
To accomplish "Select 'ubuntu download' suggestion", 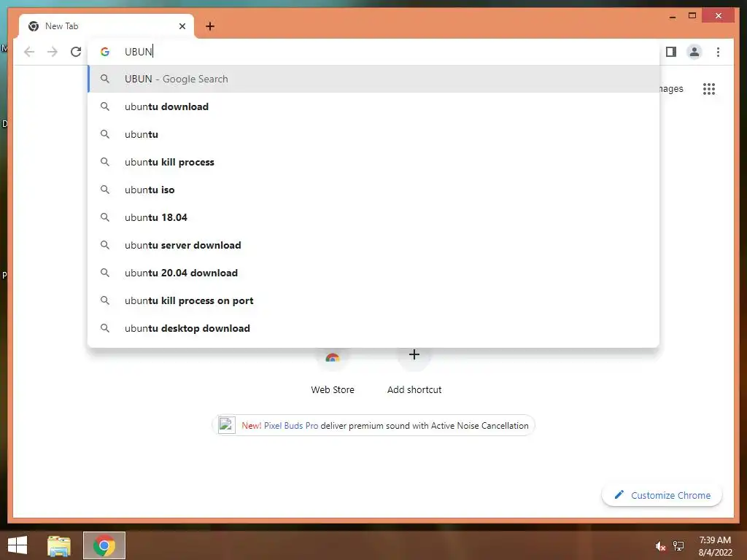I will 373,106.
